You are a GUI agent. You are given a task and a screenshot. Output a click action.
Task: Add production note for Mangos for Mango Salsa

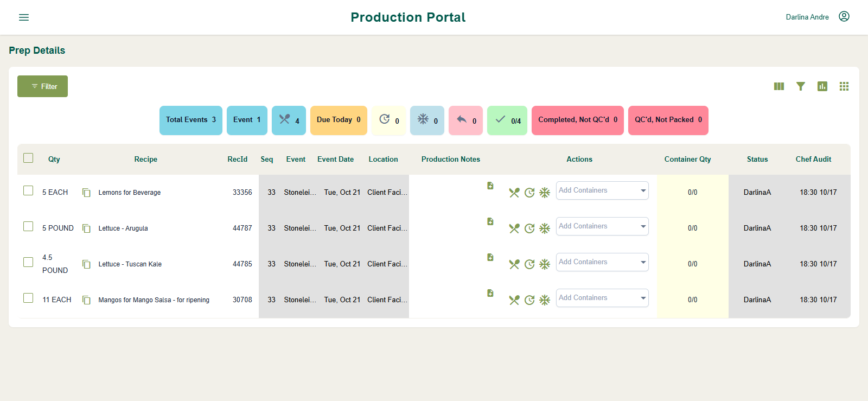point(490,293)
